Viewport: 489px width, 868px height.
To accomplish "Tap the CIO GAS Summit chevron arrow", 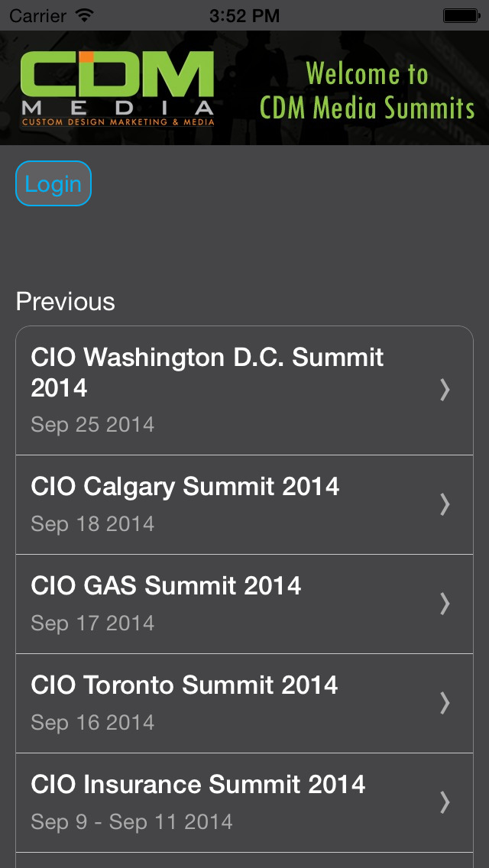I will [445, 604].
